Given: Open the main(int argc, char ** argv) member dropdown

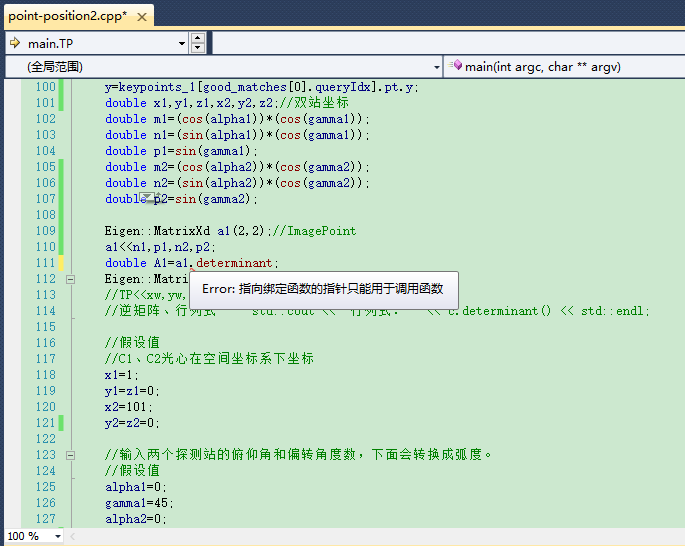Looking at the screenshot, I should pyautogui.click(x=564, y=67).
